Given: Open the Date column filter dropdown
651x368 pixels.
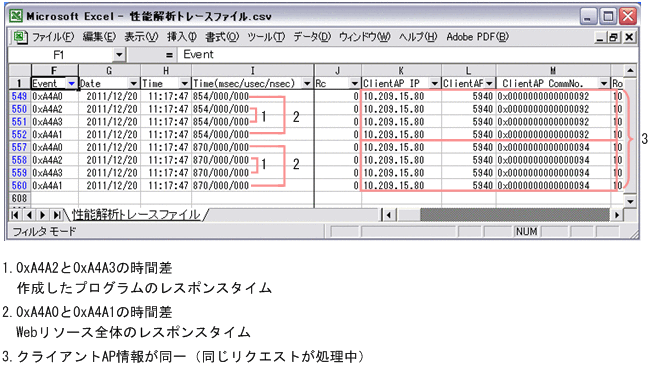Looking at the screenshot, I should point(133,84).
